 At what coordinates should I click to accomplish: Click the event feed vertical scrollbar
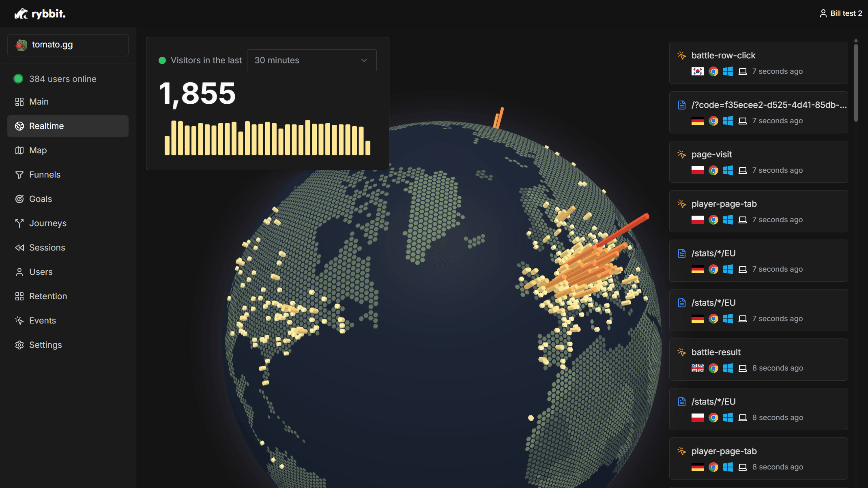click(x=856, y=82)
